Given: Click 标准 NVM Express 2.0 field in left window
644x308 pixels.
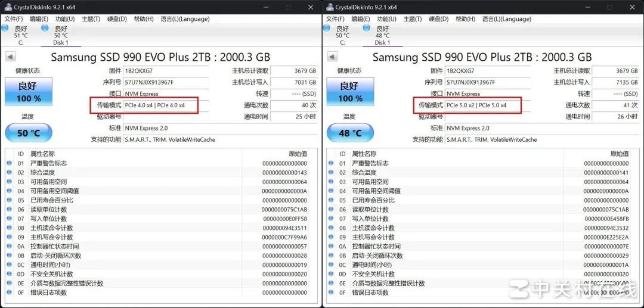Looking at the screenshot, I should tap(221, 128).
